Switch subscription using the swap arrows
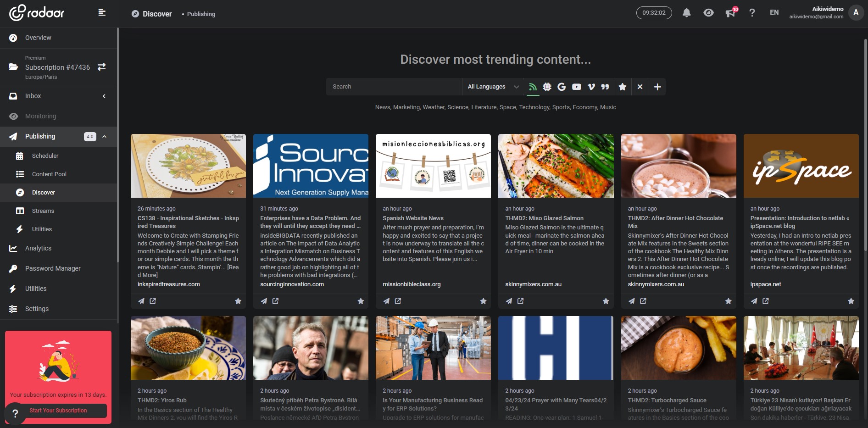868x428 pixels. click(102, 67)
